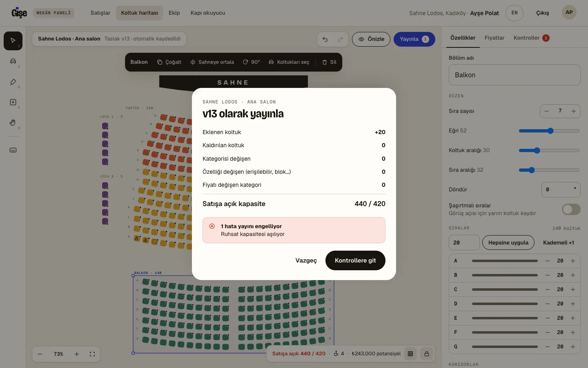Rotate the section by 90°
588x368 pixels.
[x=252, y=62]
